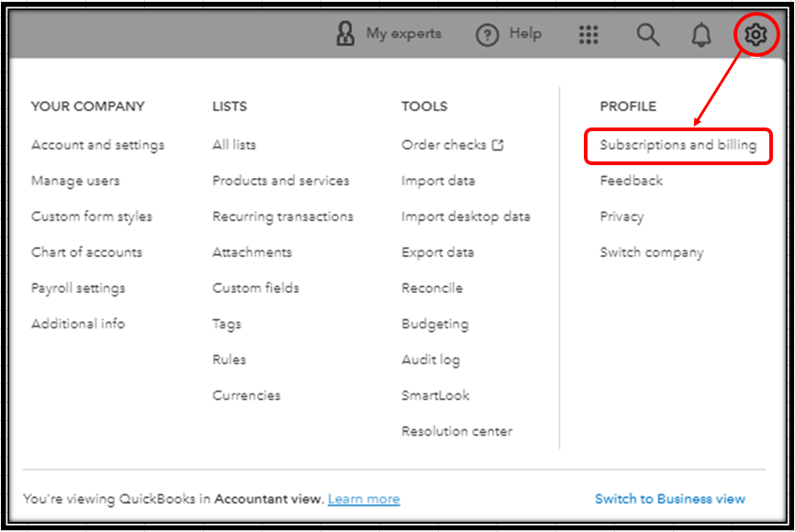Choose Import desktop data
Viewport: 795px width, 532px height.
pyautogui.click(x=466, y=216)
